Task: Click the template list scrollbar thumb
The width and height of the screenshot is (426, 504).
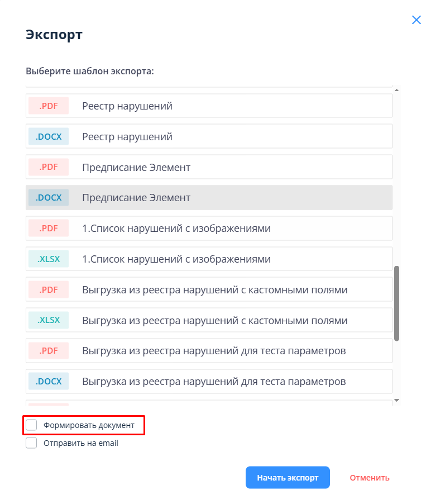Action: click(x=396, y=303)
